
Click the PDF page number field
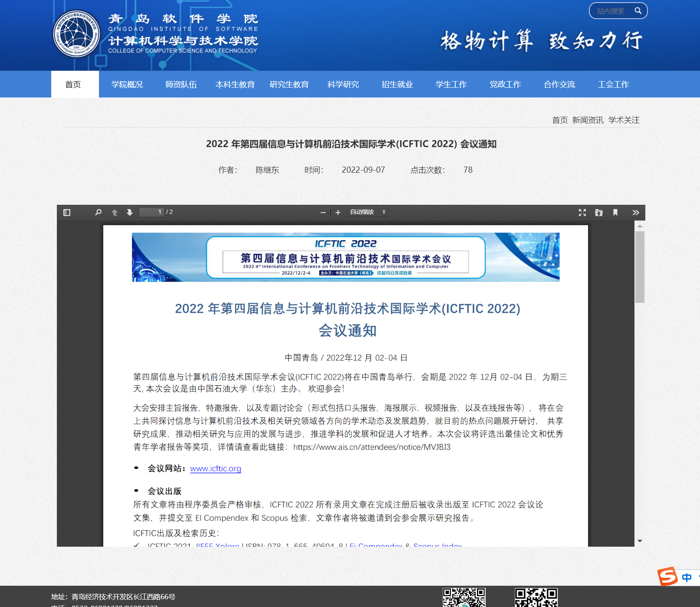click(151, 212)
